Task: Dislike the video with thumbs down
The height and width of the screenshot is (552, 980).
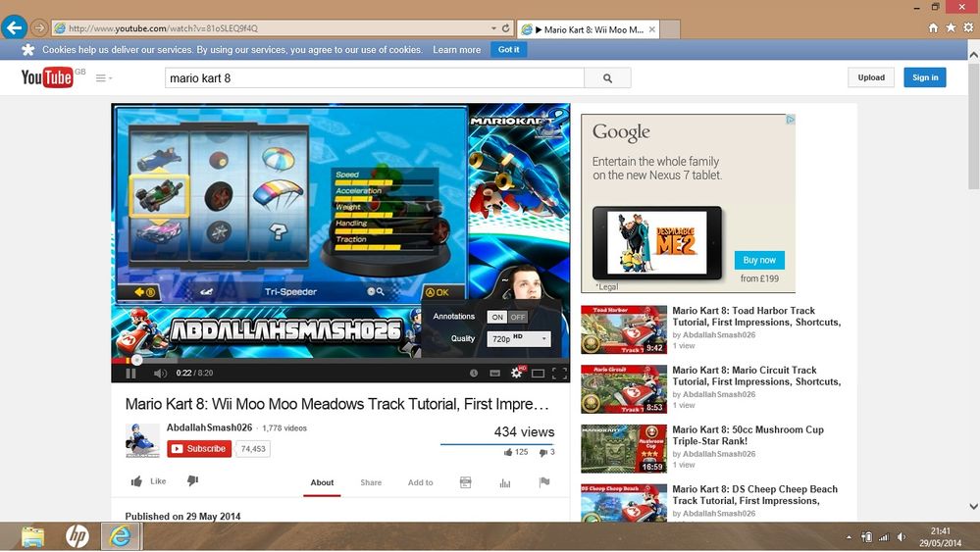Action: click(192, 480)
